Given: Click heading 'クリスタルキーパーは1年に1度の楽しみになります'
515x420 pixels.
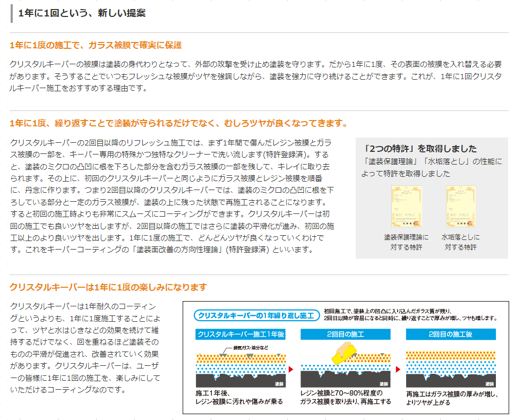Looking at the screenshot, I should click(108, 287).
